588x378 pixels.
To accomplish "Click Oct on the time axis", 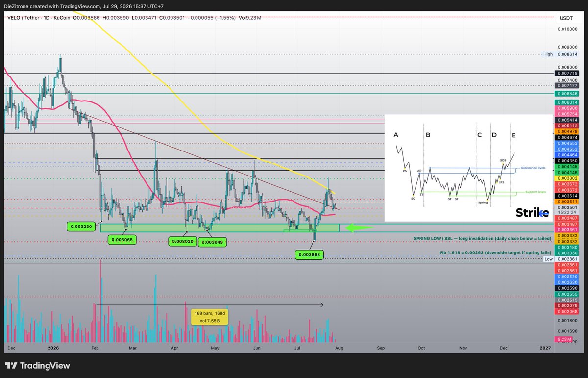I will (x=422, y=348).
